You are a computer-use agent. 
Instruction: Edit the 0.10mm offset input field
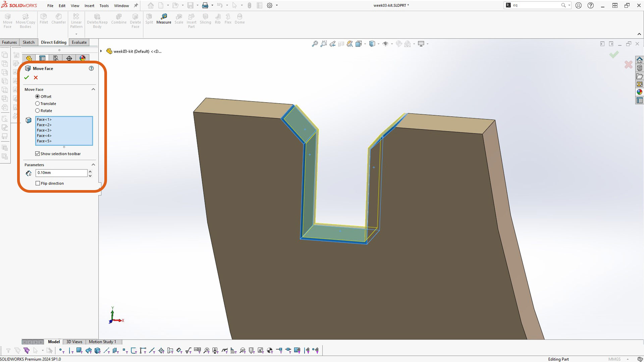click(x=62, y=172)
